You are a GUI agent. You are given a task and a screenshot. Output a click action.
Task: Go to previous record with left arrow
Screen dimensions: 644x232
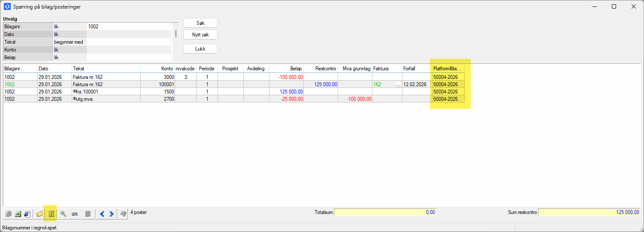(102, 214)
